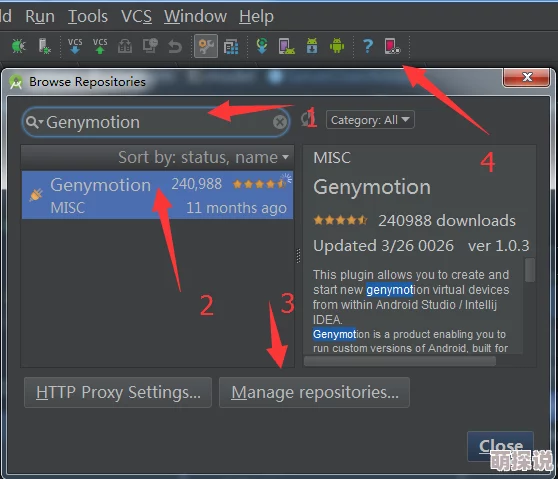This screenshot has width=558, height=479.
Task: Click the Close button
Action: (x=500, y=446)
